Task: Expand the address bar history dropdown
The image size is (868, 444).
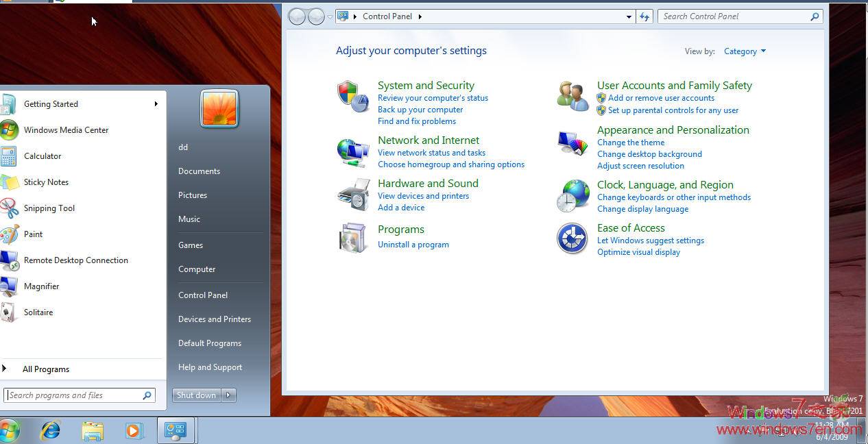Action: (x=629, y=17)
